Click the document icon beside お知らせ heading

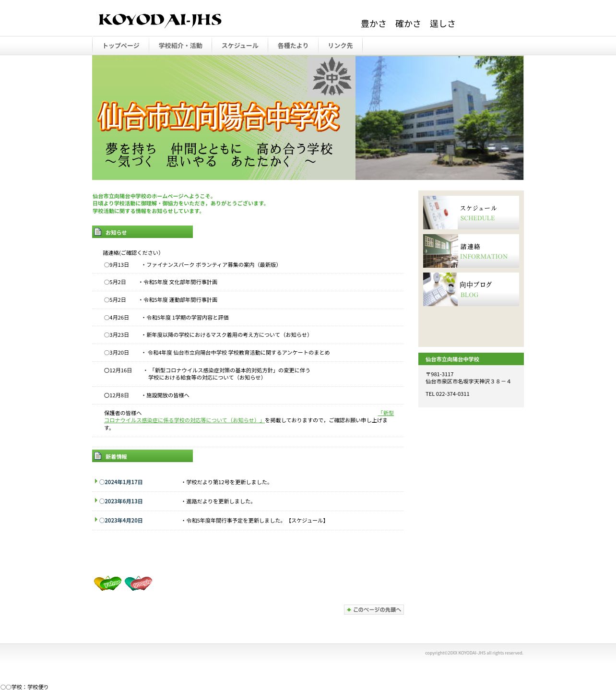pos(98,232)
